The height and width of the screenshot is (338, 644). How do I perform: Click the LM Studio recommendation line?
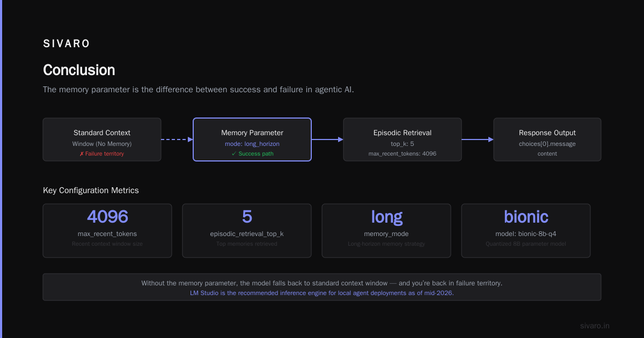[322, 293]
